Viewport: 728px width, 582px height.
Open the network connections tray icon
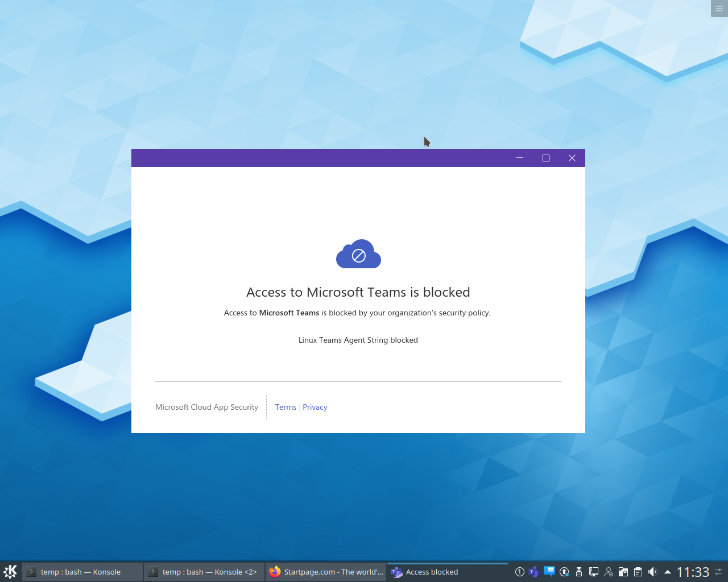click(594, 572)
